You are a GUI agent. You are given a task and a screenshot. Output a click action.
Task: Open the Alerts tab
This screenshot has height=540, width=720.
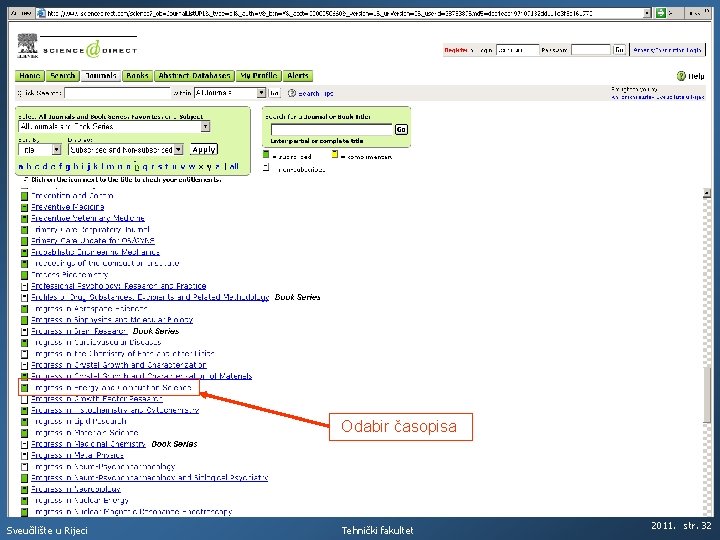[298, 76]
